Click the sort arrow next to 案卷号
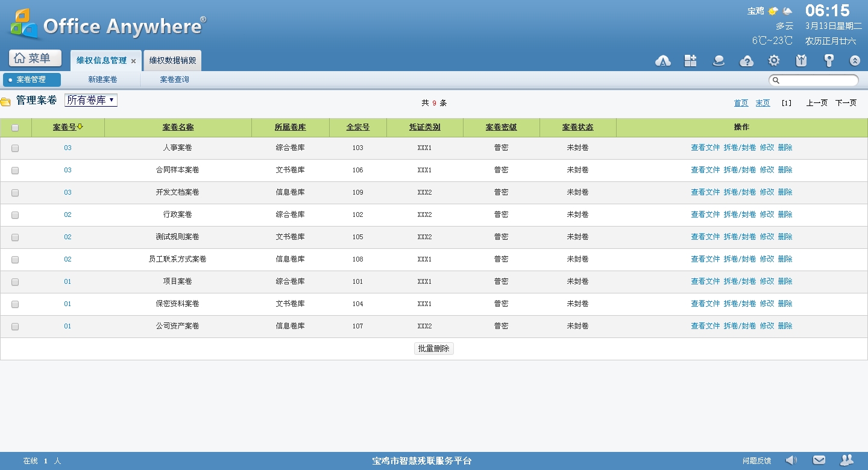 80,127
